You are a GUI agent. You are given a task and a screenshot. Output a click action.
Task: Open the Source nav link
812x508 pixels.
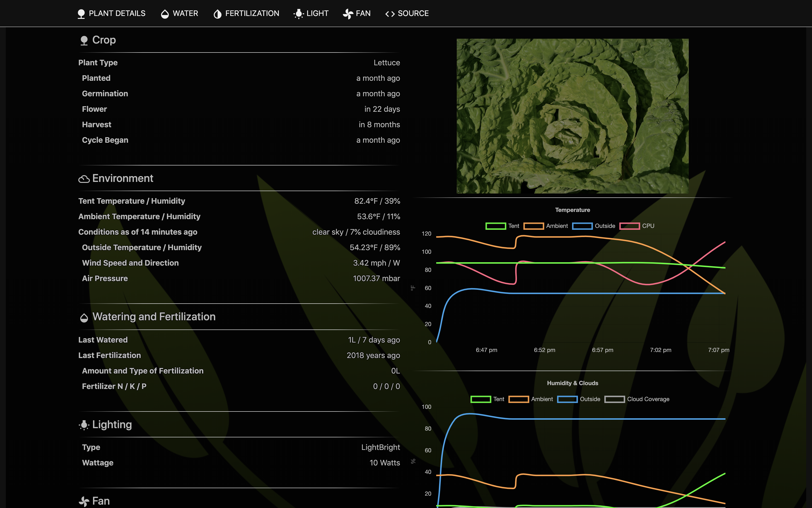(x=407, y=14)
